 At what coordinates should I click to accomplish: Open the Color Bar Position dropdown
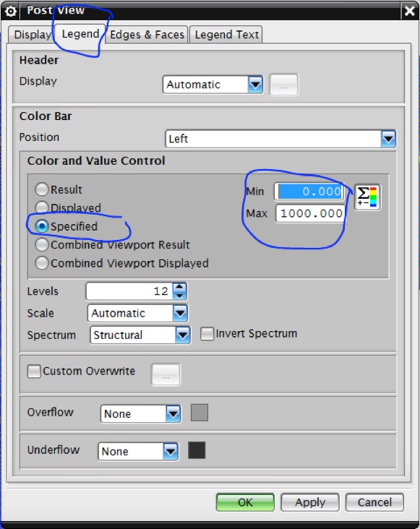click(x=280, y=139)
